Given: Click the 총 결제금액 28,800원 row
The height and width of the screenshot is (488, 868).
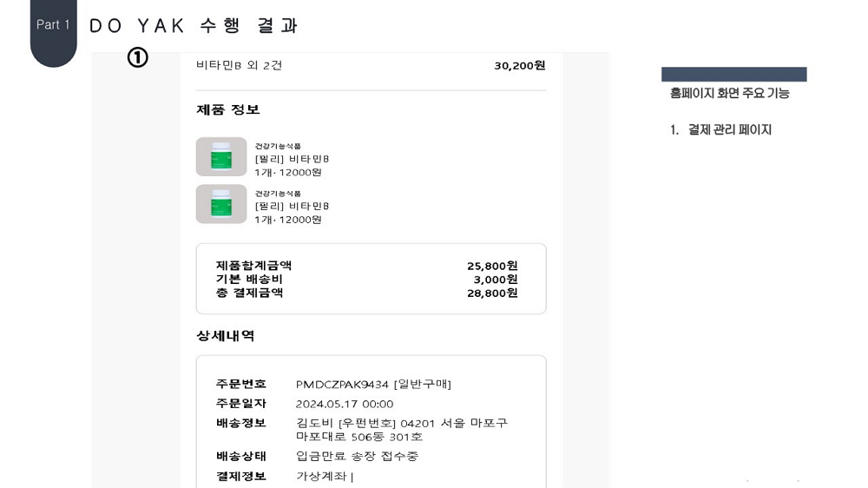Looking at the screenshot, I should coord(366,293).
